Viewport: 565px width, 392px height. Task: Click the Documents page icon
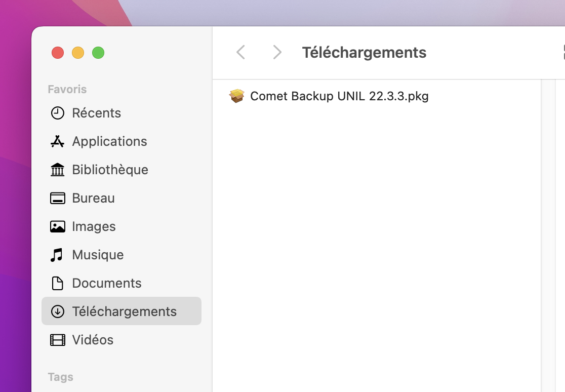tap(58, 283)
